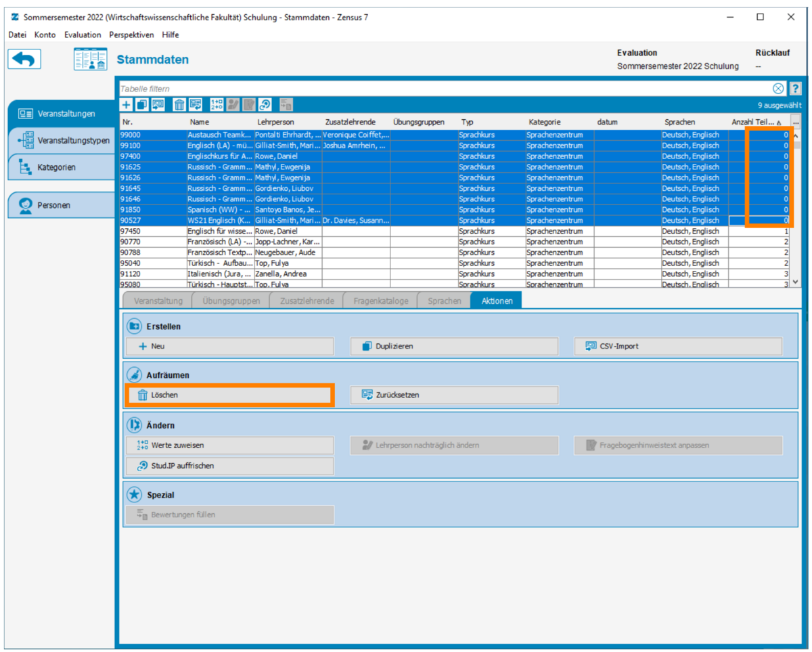Click the CSV import toolbar icon
The height and width of the screenshot is (652, 812).
(x=158, y=104)
